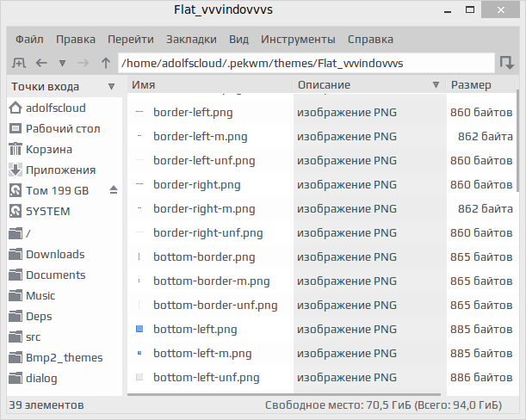
Task: Go up to parent folder
Action: coord(106,63)
